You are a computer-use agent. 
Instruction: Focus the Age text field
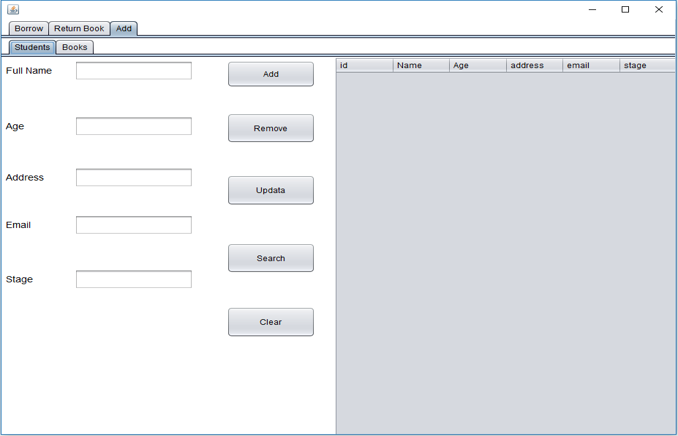point(134,126)
